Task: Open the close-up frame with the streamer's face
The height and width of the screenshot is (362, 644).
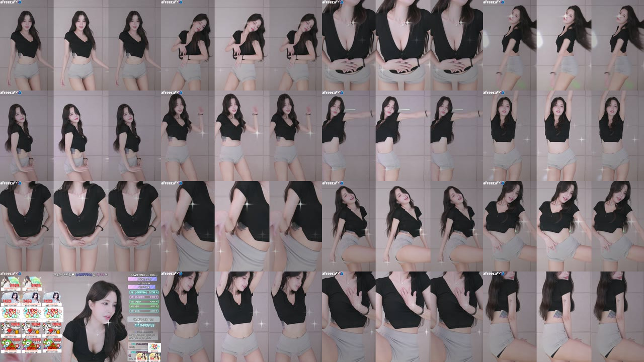Action: tap(80, 317)
